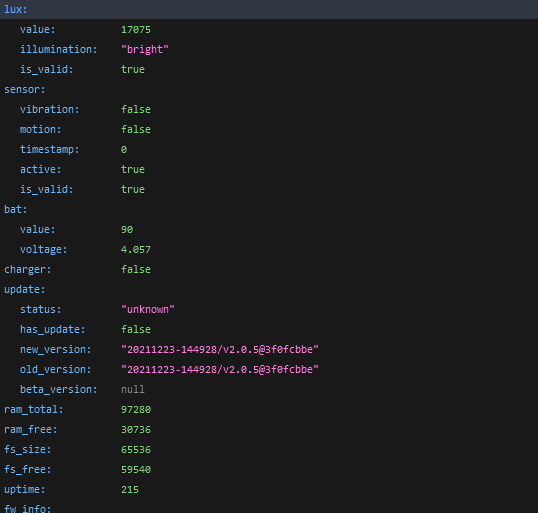The height and width of the screenshot is (513, 538).
Task: Click the 'bat:' section key
Action: 15,209
